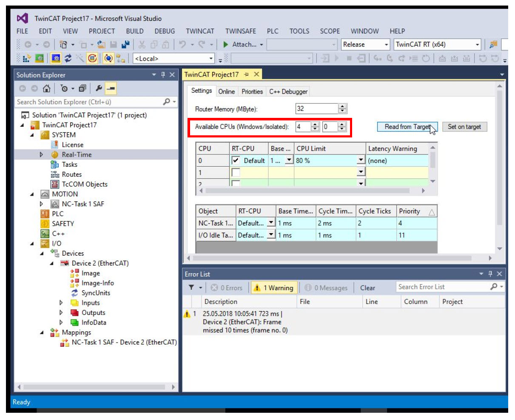Click the Restart TwinCAT Config Mode icon
The width and height of the screenshot is (515, 420).
(x=56, y=58)
